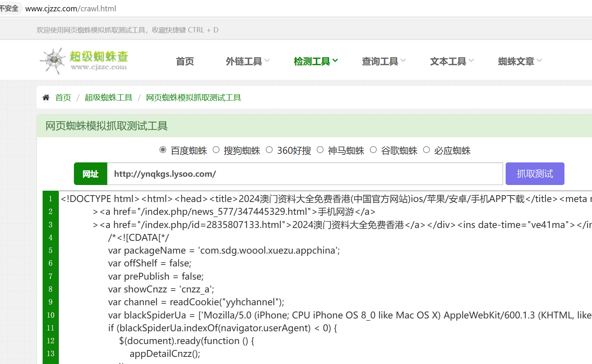Viewport: 592px width, 364px height.
Task: Click the URL input field
Action: [x=305, y=174]
